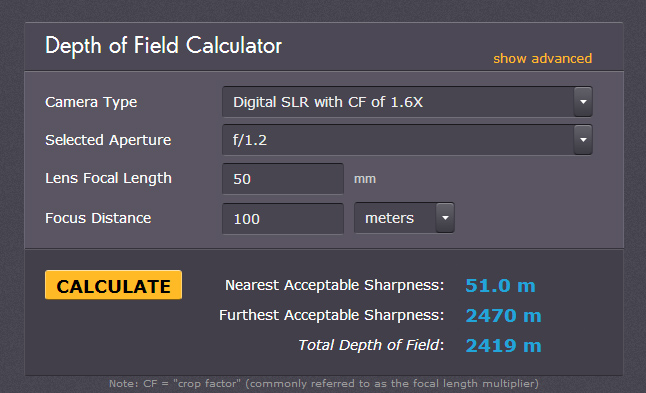
Task: Click the Nearest Acceptable Sharpness label
Action: coord(335,285)
